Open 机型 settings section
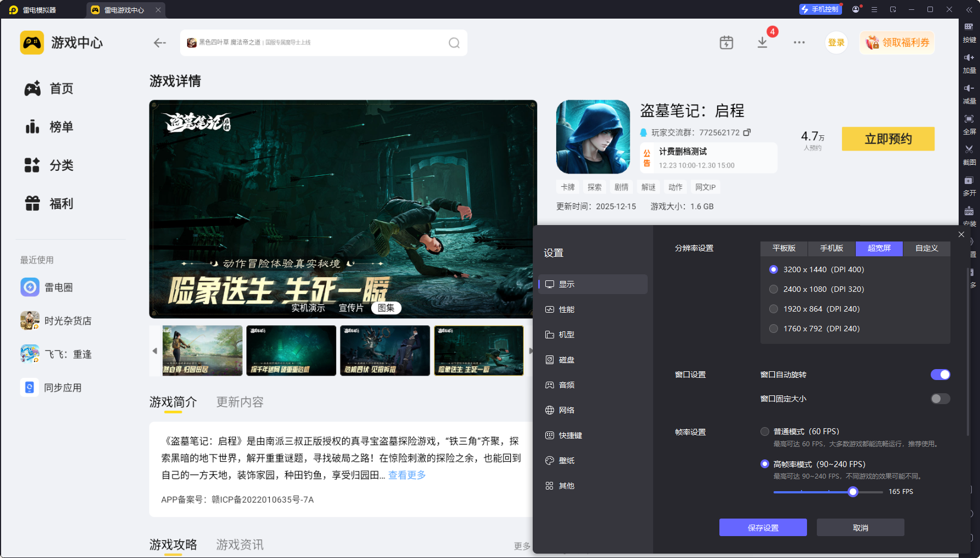The image size is (980, 558). pyautogui.click(x=593, y=335)
